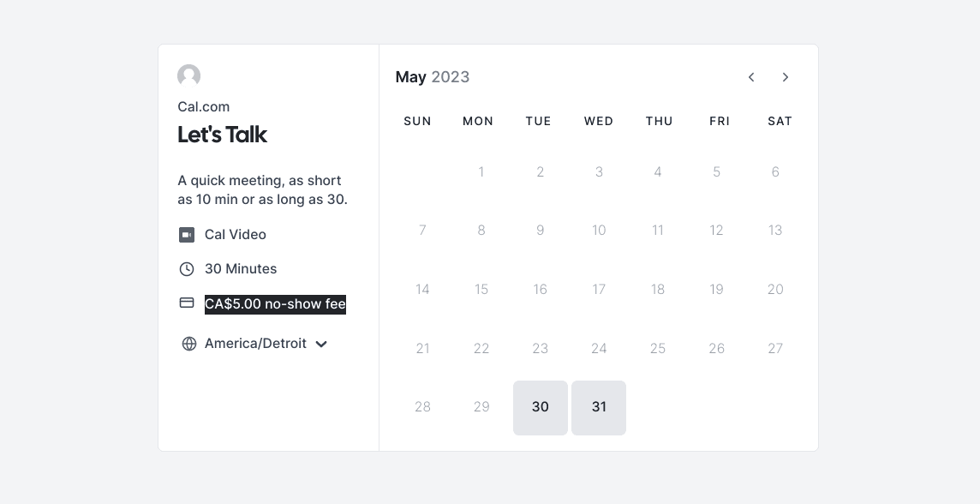
Task: Select May 30 on the calendar
Action: point(541,408)
